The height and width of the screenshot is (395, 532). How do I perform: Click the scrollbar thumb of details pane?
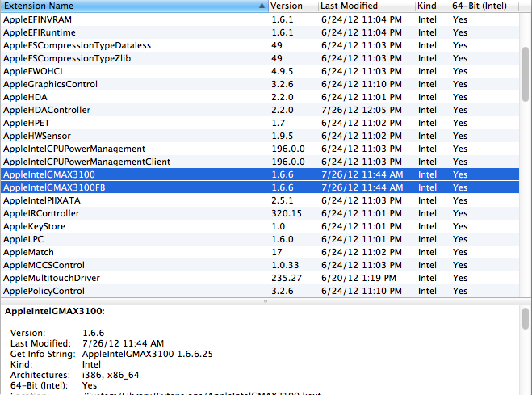click(526, 318)
